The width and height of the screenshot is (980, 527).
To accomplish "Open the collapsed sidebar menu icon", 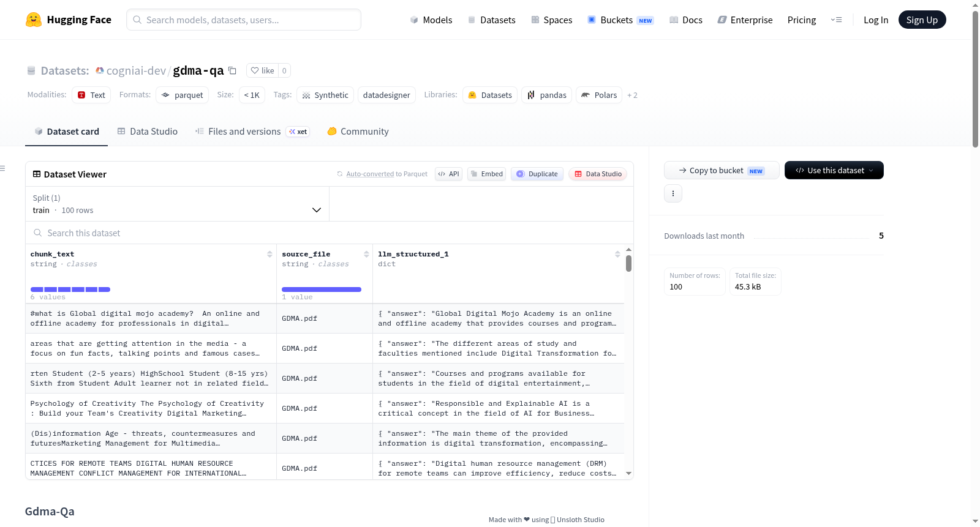I will [2, 168].
